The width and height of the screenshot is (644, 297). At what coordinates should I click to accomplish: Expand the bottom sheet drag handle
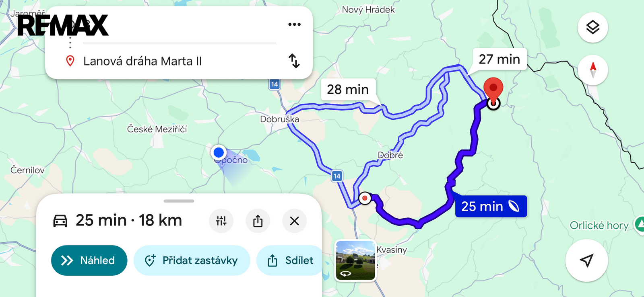tap(179, 201)
